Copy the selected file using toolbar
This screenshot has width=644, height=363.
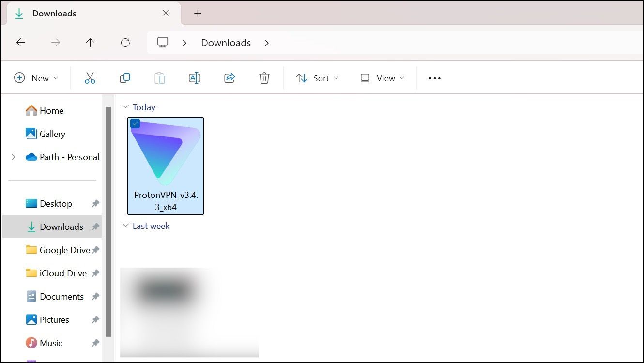(x=125, y=77)
